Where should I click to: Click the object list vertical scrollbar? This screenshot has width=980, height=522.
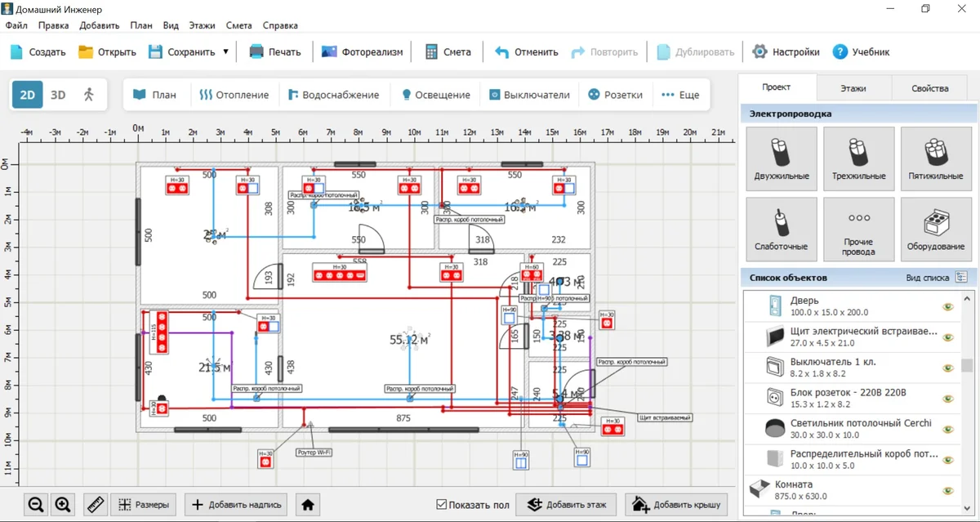pyautogui.click(x=967, y=365)
